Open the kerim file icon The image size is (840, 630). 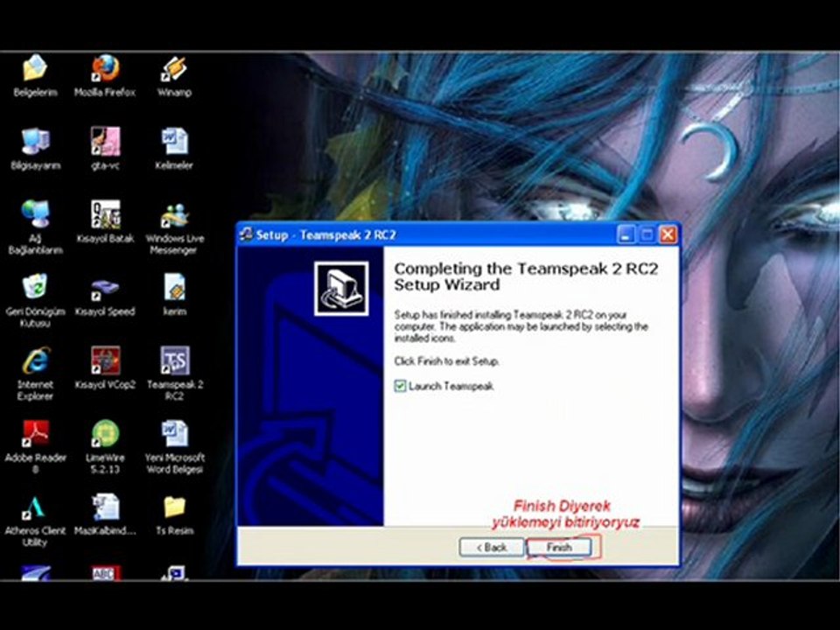pos(174,287)
